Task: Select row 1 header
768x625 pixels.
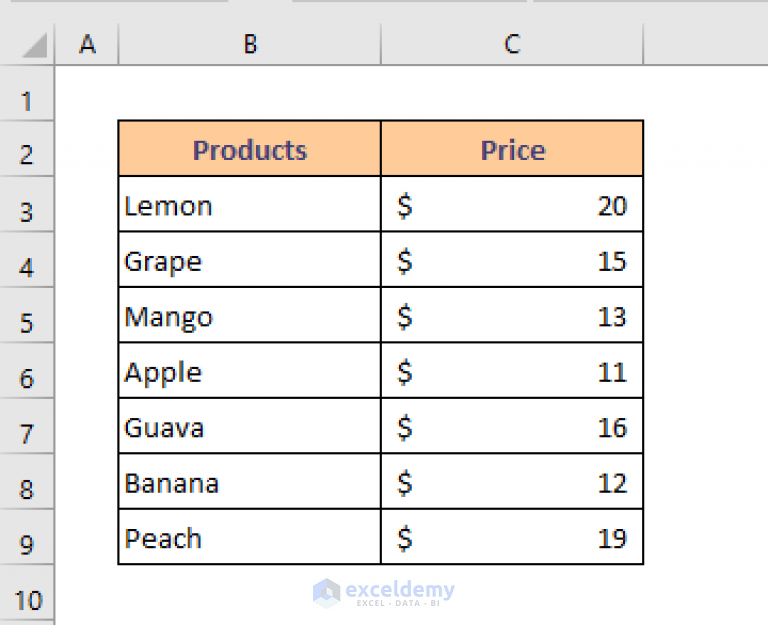Action: click(x=26, y=93)
